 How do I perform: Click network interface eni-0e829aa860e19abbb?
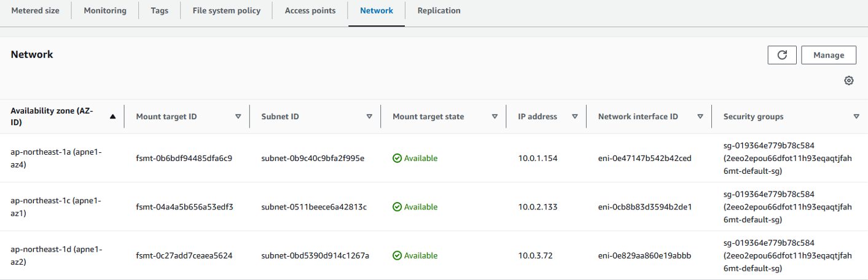click(645, 255)
